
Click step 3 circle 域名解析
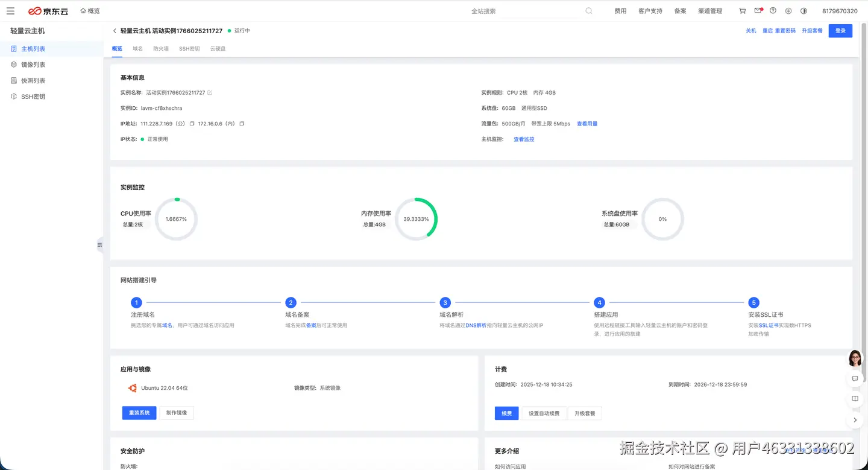[x=445, y=303]
